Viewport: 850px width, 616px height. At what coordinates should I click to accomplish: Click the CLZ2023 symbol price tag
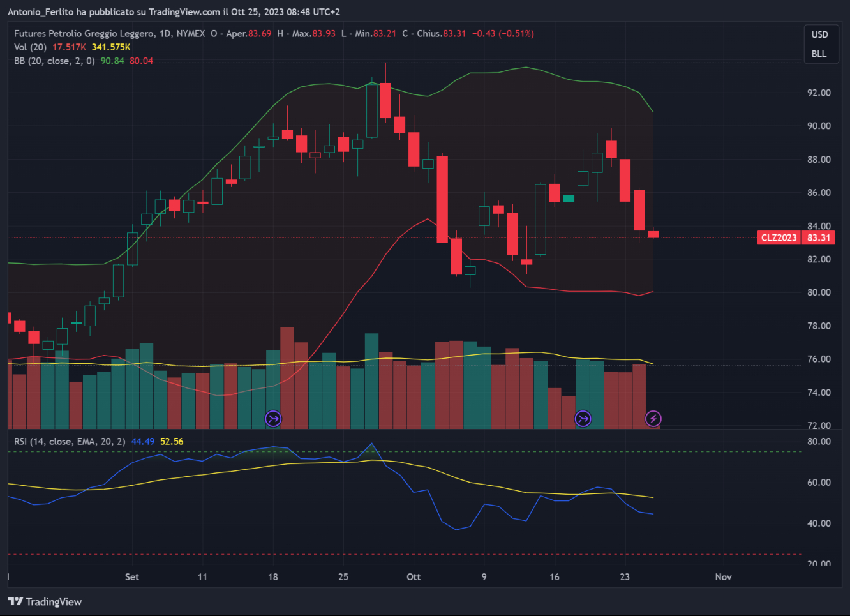coord(779,237)
